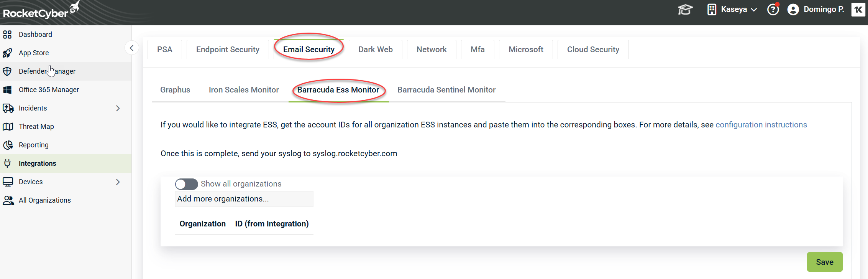This screenshot has width=868, height=279.
Task: Click the graduation cap training icon
Action: tap(685, 10)
